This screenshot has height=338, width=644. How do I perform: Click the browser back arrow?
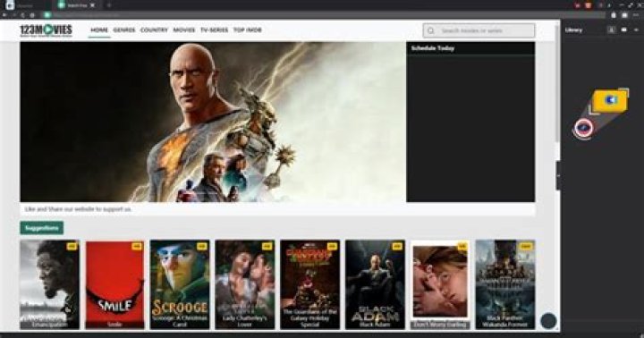point(4,15)
